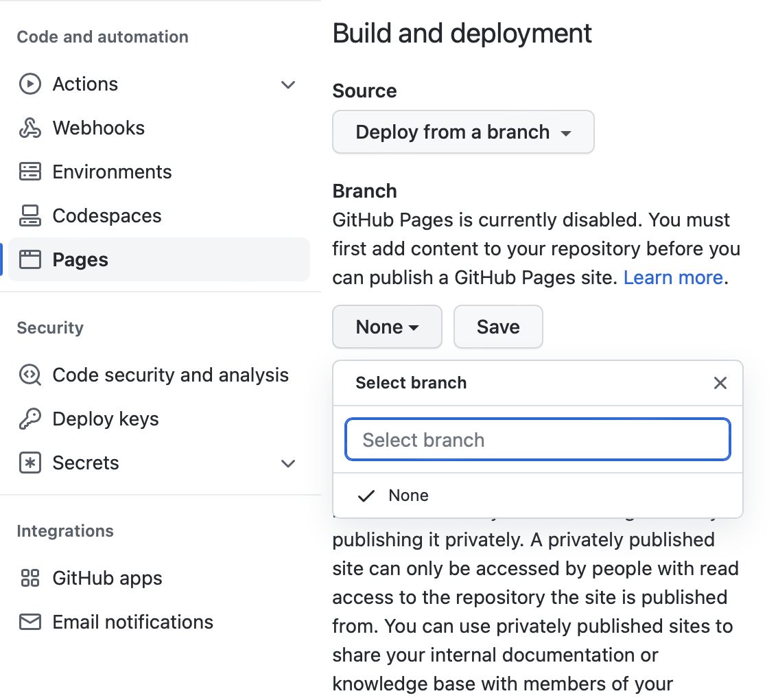Image resolution: width=778 pixels, height=700 pixels.
Task: Open Secrets settings
Action: 158,463
